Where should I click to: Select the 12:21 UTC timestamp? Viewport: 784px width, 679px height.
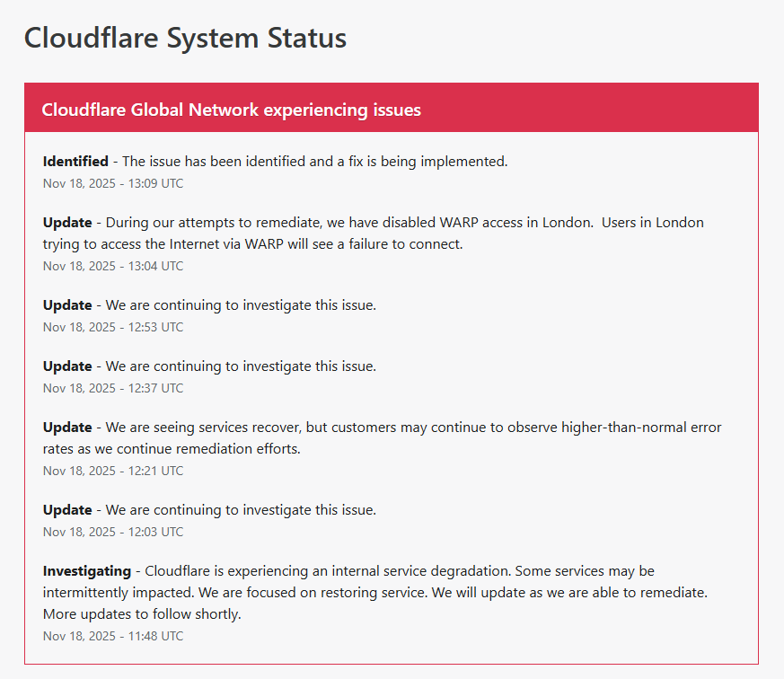tap(113, 471)
